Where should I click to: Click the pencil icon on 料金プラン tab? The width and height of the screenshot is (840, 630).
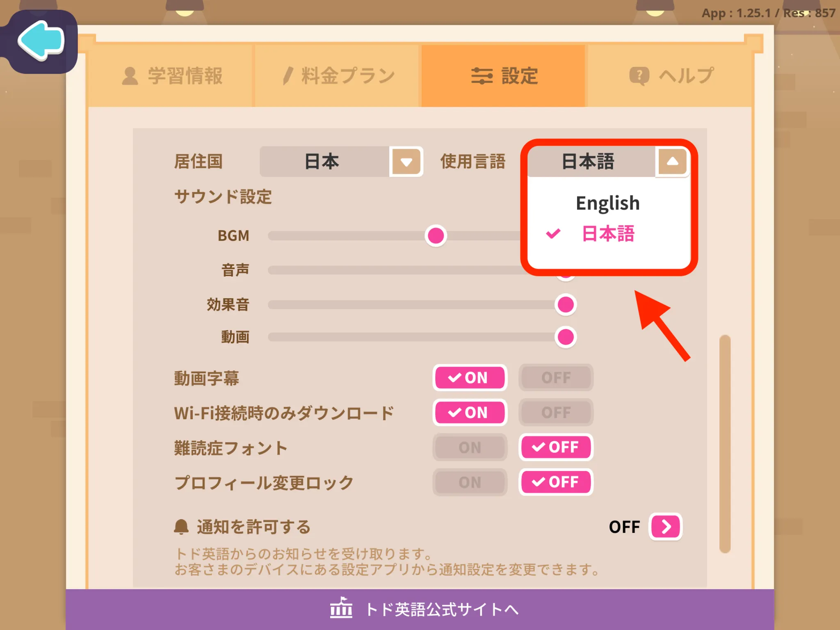pos(288,76)
